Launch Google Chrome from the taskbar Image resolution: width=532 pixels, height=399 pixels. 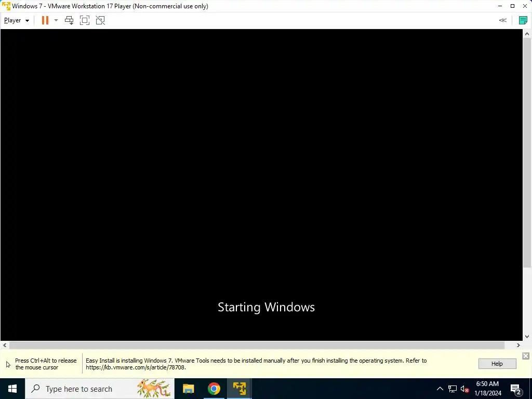[x=214, y=389]
